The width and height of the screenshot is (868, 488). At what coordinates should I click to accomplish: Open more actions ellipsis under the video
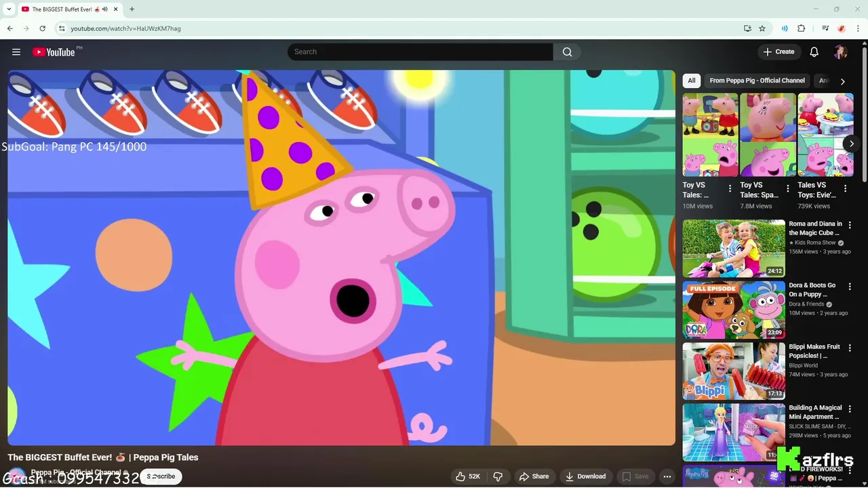click(667, 476)
